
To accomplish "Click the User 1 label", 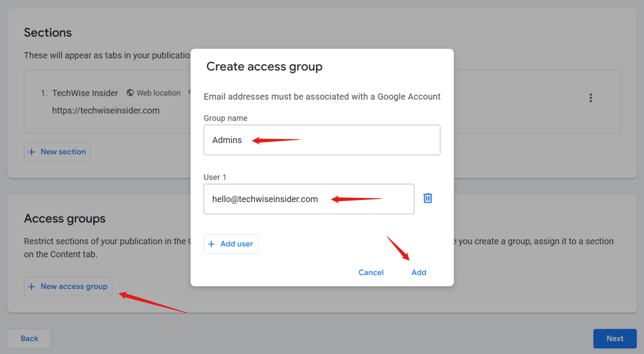I will pos(215,177).
